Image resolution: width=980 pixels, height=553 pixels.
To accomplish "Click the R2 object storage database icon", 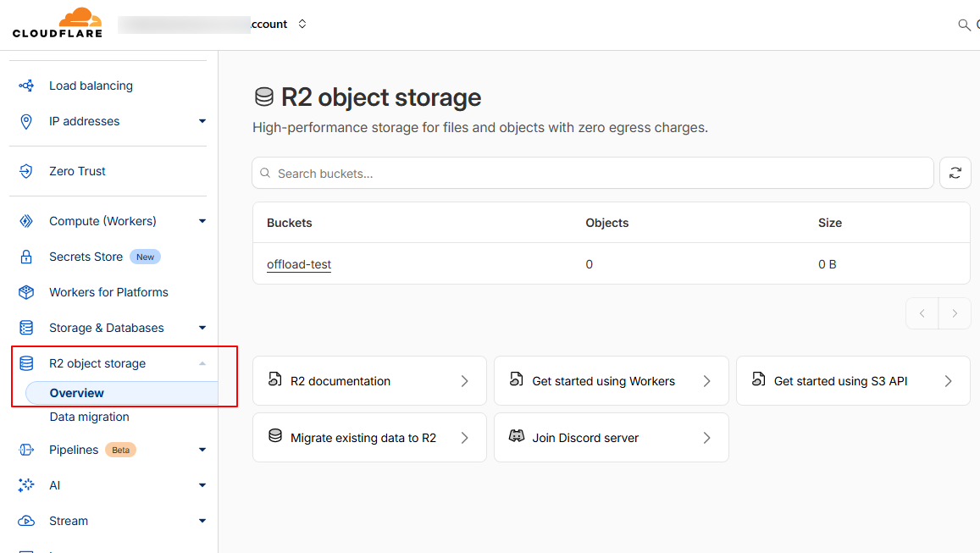I will pyautogui.click(x=26, y=363).
